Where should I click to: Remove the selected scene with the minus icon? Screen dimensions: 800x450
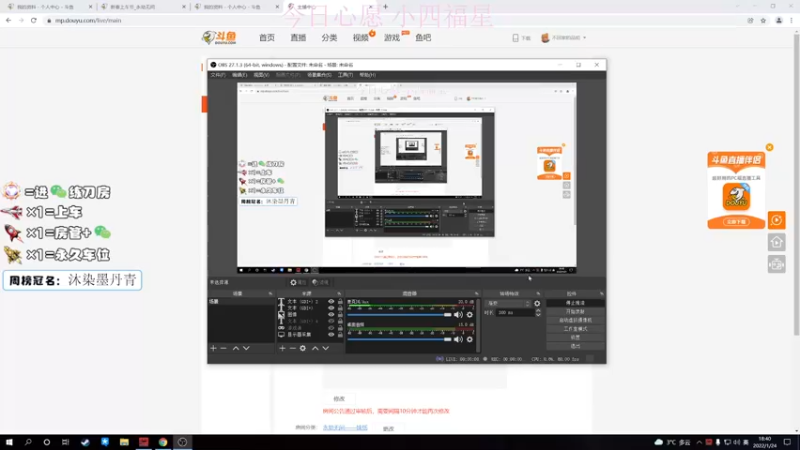[x=223, y=348]
